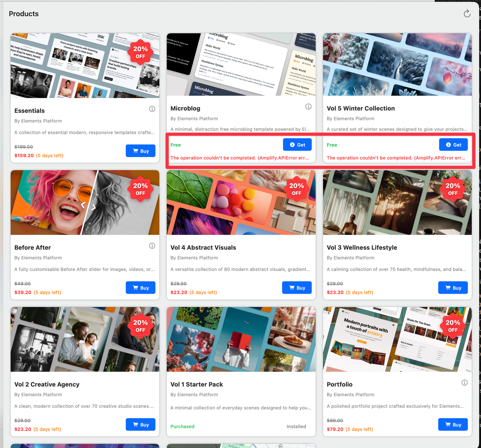Click Microblog Amplify API error message
The width and height of the screenshot is (481, 448).
(x=239, y=158)
